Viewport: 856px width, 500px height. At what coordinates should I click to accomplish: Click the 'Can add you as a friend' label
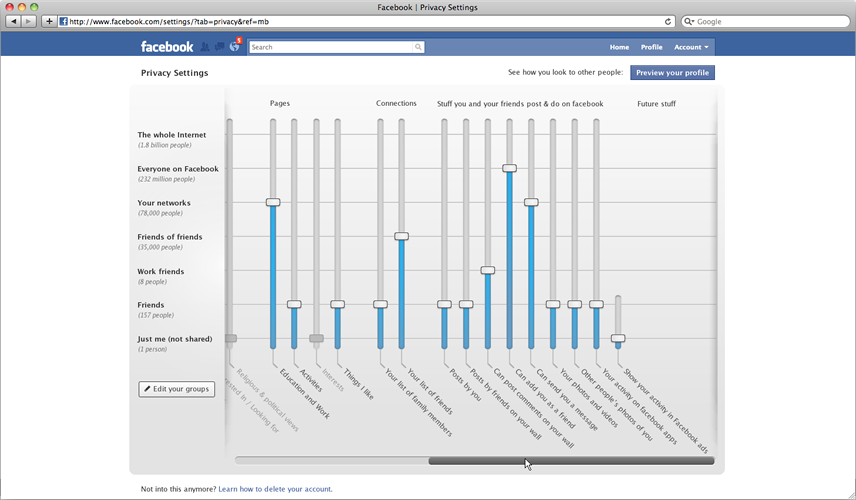point(545,398)
